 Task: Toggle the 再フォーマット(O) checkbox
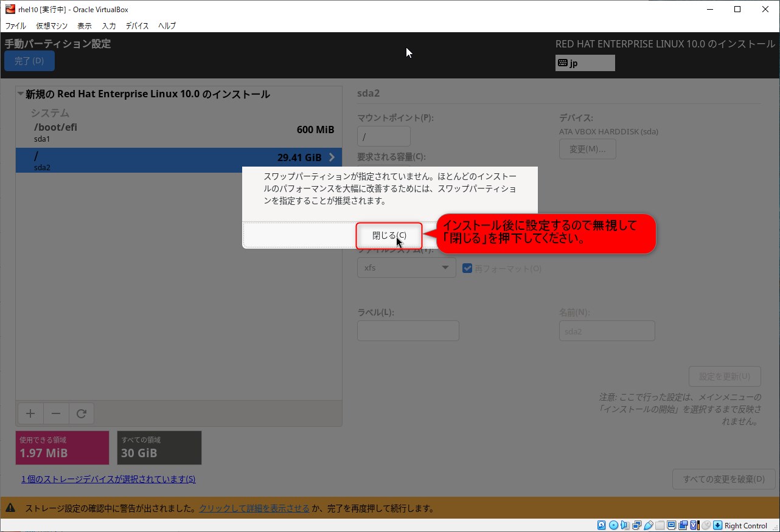click(x=467, y=268)
